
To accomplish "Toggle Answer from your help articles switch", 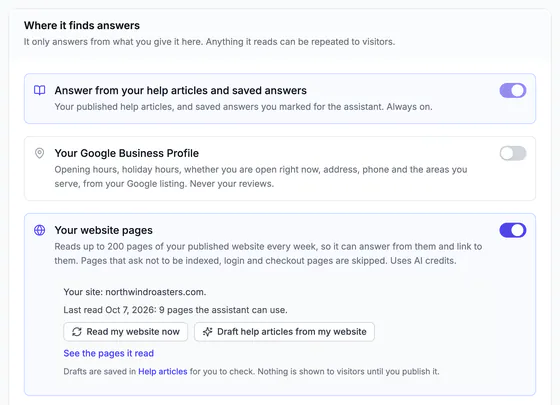I will [513, 90].
